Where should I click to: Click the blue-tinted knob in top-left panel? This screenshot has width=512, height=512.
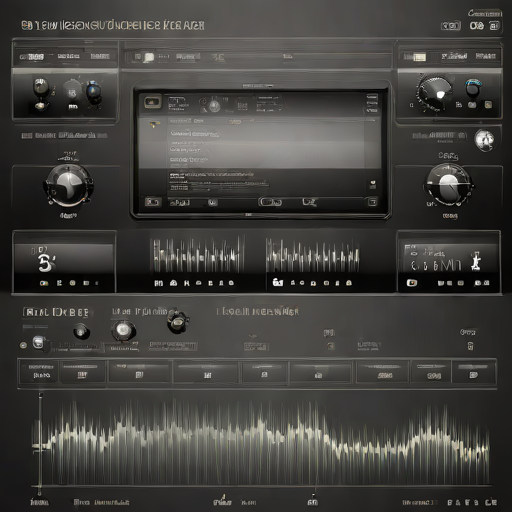pos(94,91)
